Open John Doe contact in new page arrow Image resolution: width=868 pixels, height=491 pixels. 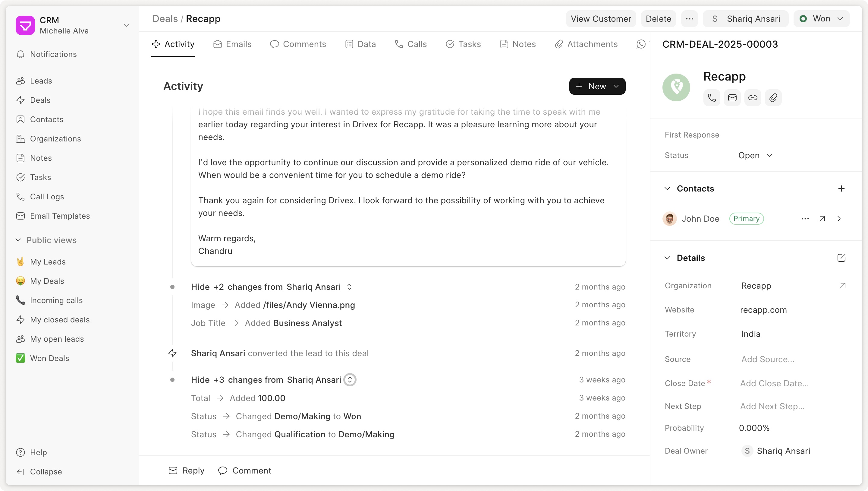tap(822, 219)
